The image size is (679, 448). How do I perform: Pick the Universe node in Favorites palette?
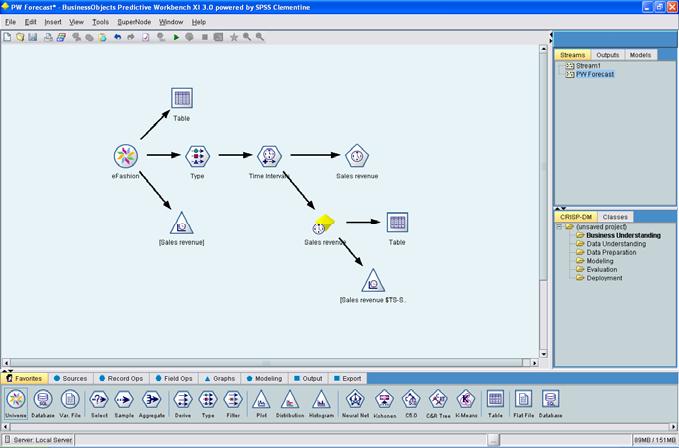click(16, 403)
